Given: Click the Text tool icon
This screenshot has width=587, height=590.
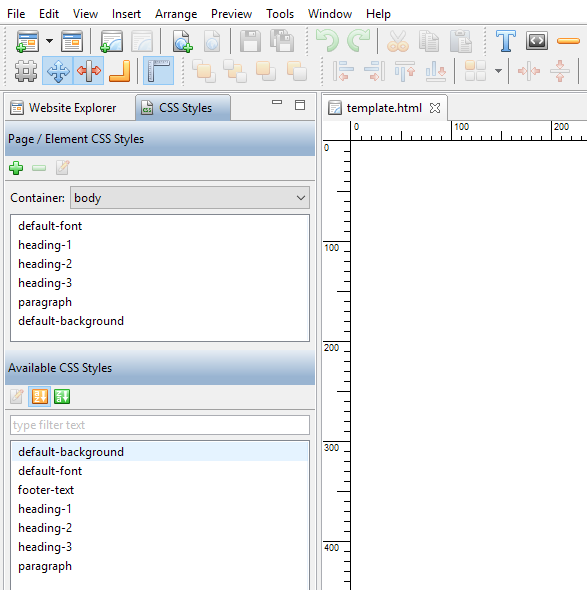Looking at the screenshot, I should (505, 41).
